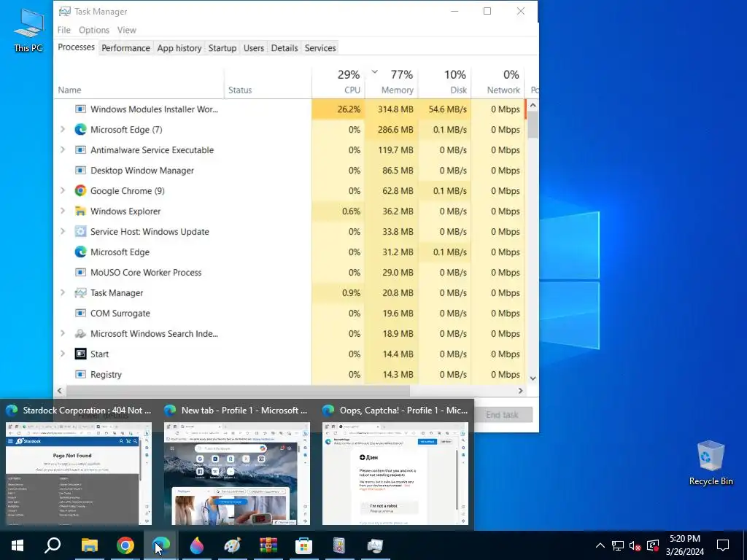Sort processes by Memory column
The image size is (747, 560).
[x=392, y=82]
